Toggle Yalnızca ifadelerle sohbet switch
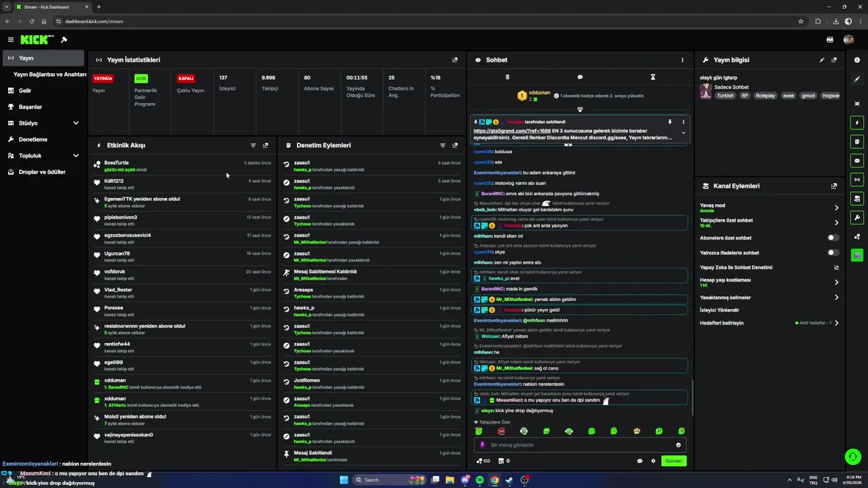868x488 pixels. (833, 253)
